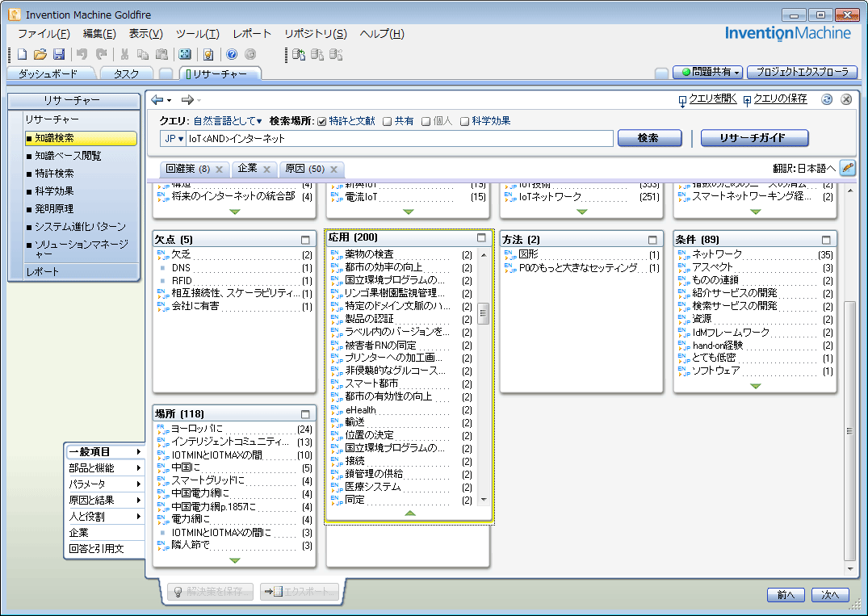The image size is (868, 616).
Task: Maximize the 方法 (2) panel
Action: click(x=652, y=240)
